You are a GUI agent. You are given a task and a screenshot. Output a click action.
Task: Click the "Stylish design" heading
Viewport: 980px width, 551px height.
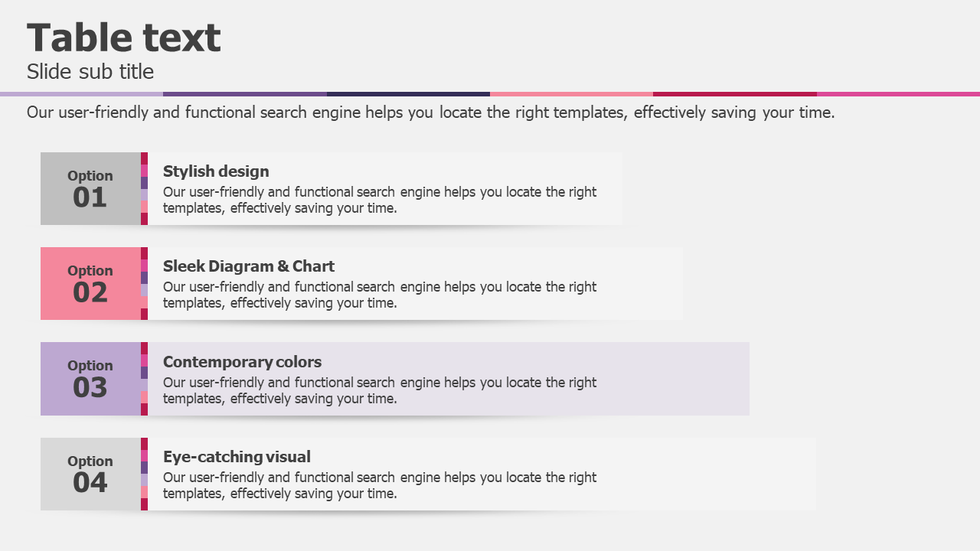pos(216,171)
